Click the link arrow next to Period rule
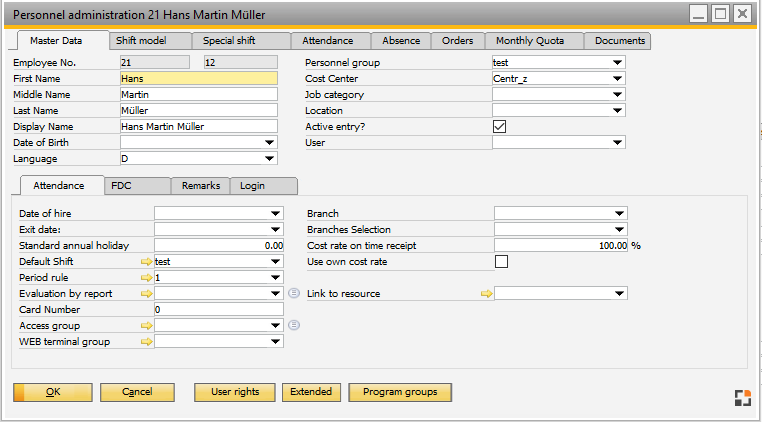 (x=147, y=278)
